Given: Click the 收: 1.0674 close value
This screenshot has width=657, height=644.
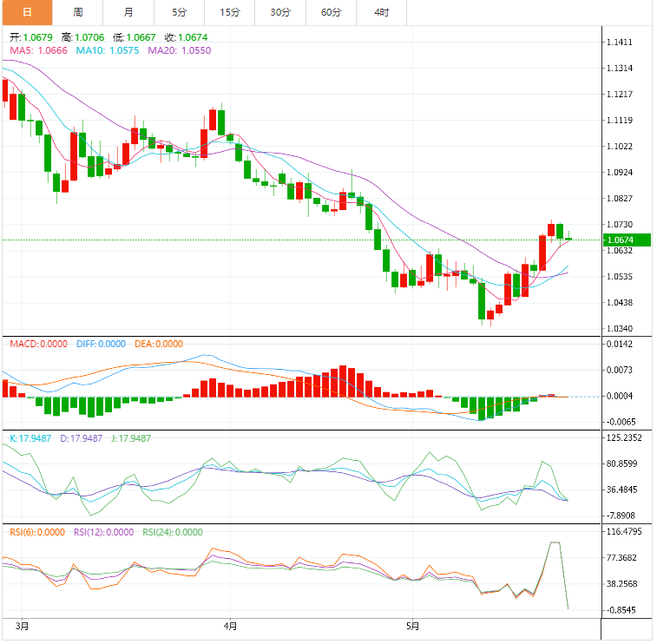Looking at the screenshot, I should tap(186, 37).
